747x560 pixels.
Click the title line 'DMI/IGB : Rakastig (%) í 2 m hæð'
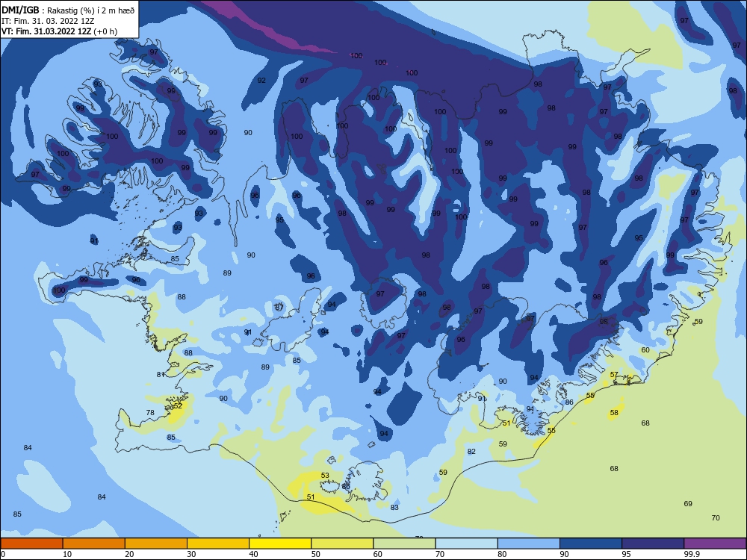pos(68,10)
